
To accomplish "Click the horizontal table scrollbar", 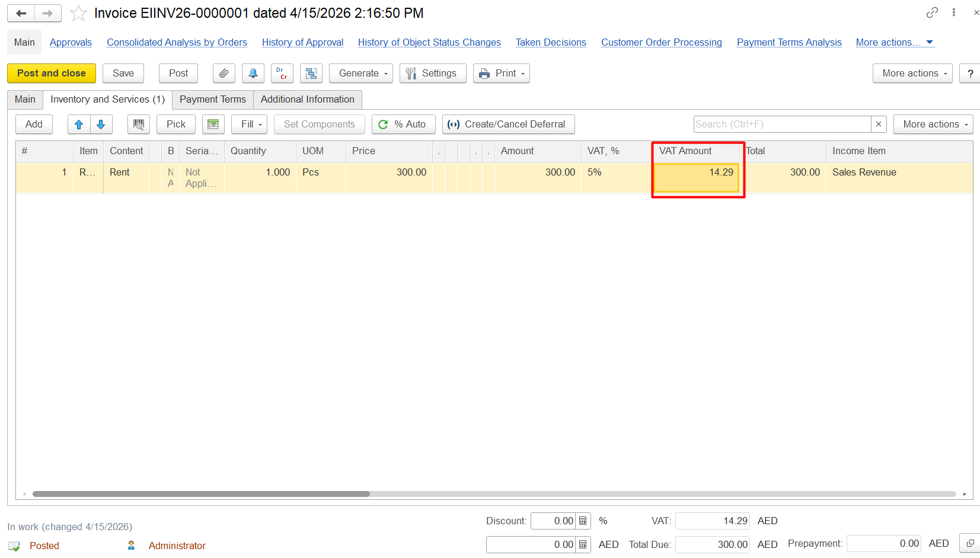I will 201,494.
